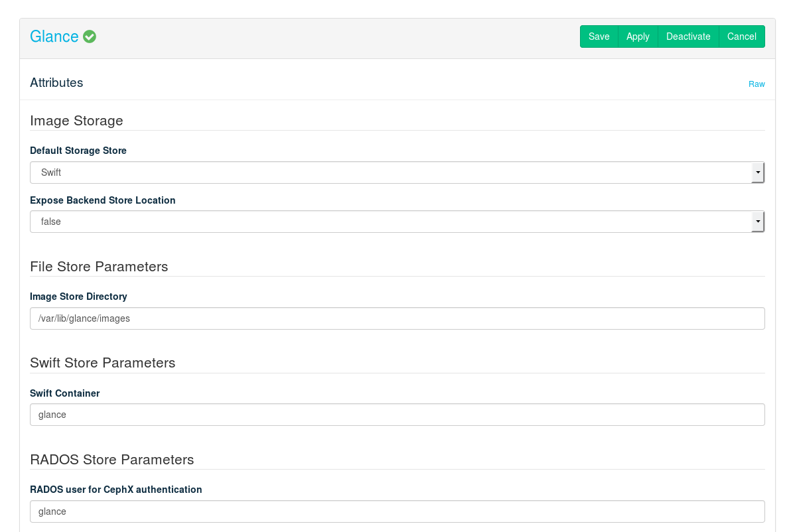Click the Image Storage heading

tap(76, 121)
